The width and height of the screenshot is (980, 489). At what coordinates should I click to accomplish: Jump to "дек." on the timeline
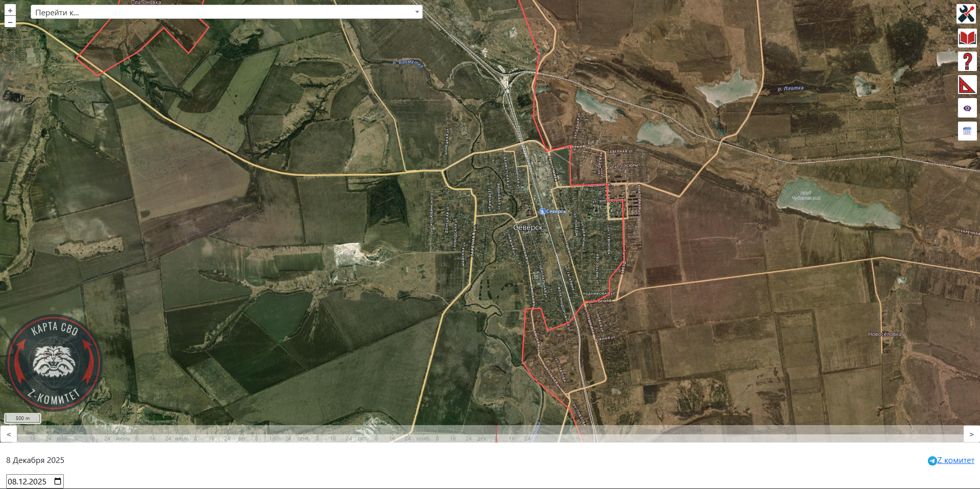point(482,438)
